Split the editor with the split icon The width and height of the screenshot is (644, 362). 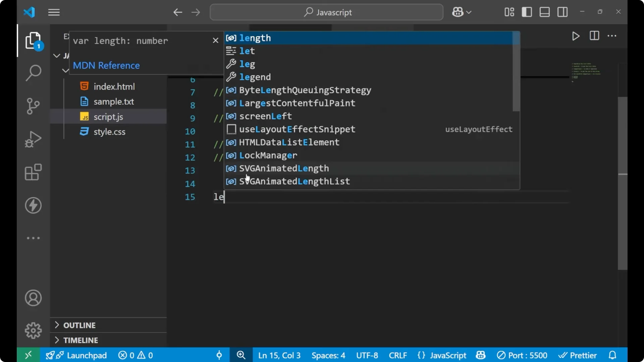[594, 36]
